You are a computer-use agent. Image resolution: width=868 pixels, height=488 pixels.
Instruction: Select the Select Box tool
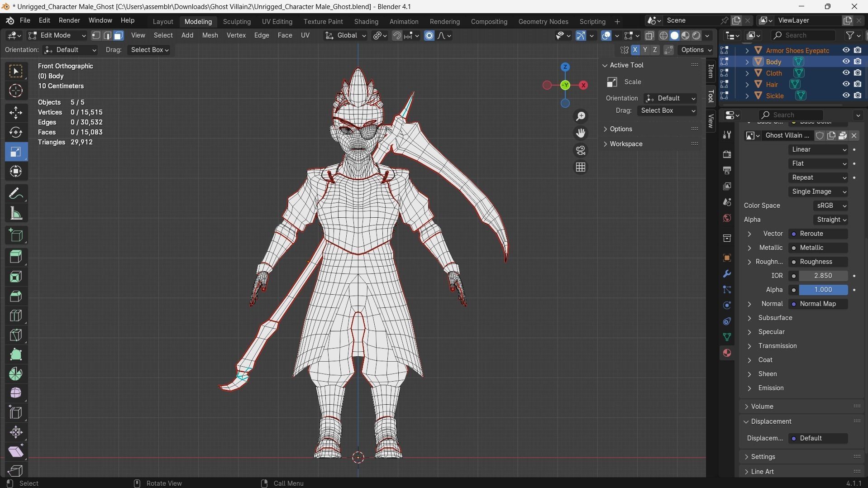(16, 72)
